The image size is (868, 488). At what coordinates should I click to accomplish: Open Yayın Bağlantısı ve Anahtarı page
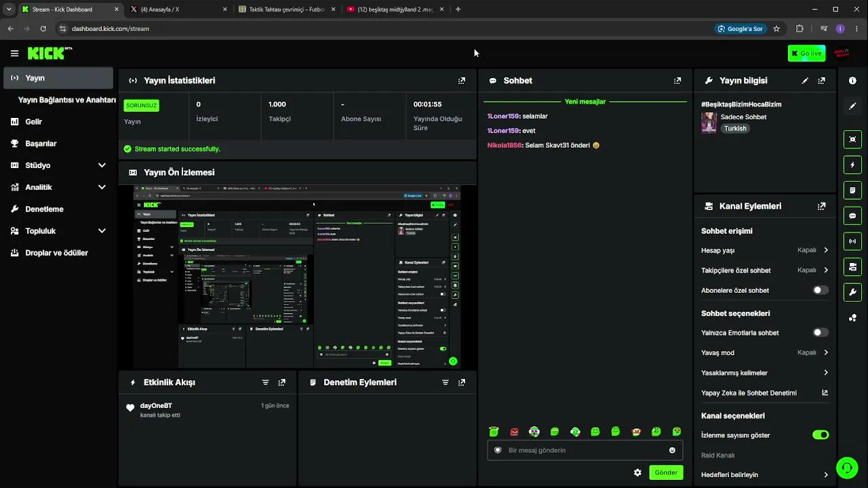[x=67, y=100]
